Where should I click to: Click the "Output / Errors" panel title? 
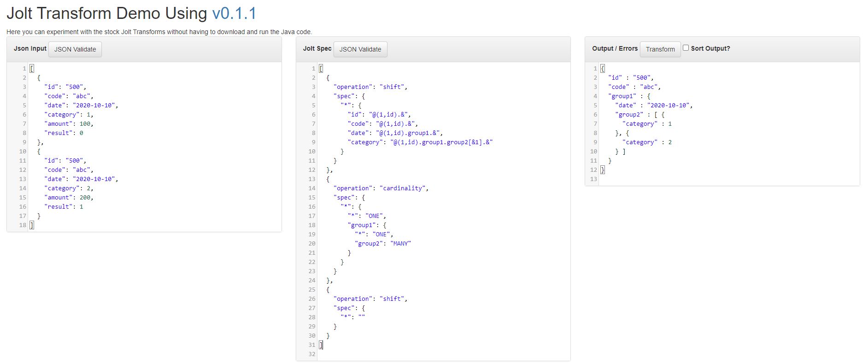615,48
